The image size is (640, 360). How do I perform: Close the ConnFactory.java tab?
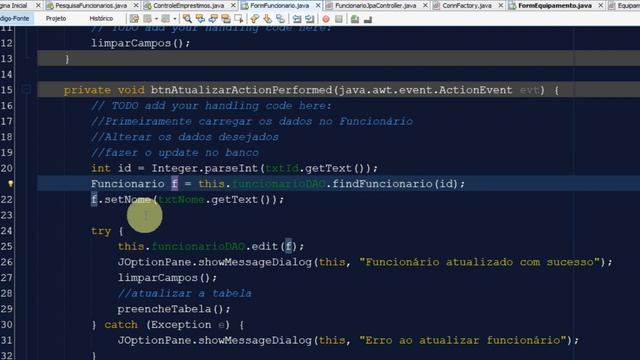(x=500, y=5)
